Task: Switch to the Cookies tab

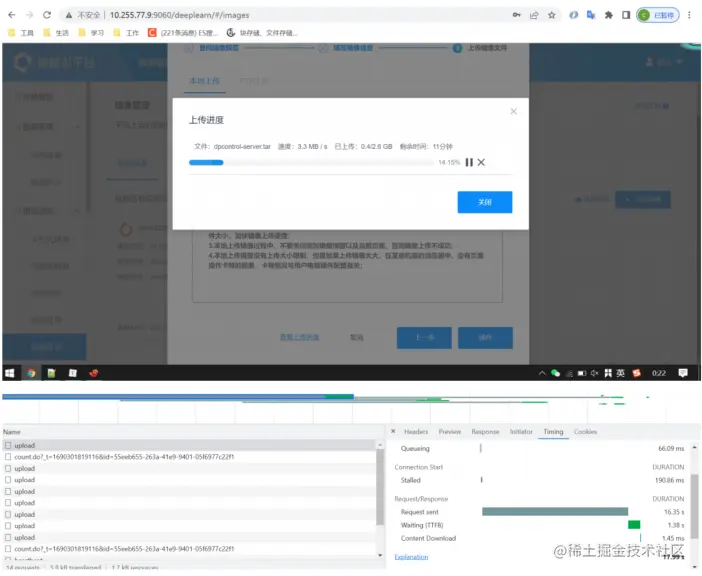Action: pos(585,431)
